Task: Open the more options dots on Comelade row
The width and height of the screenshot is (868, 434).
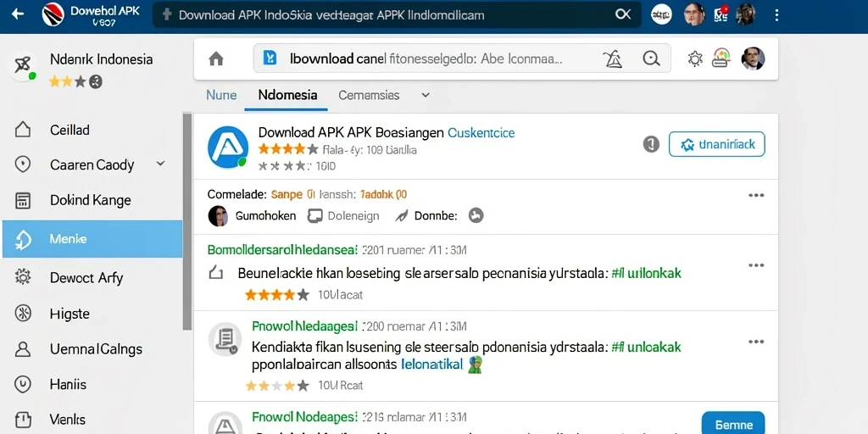Action: (x=755, y=196)
